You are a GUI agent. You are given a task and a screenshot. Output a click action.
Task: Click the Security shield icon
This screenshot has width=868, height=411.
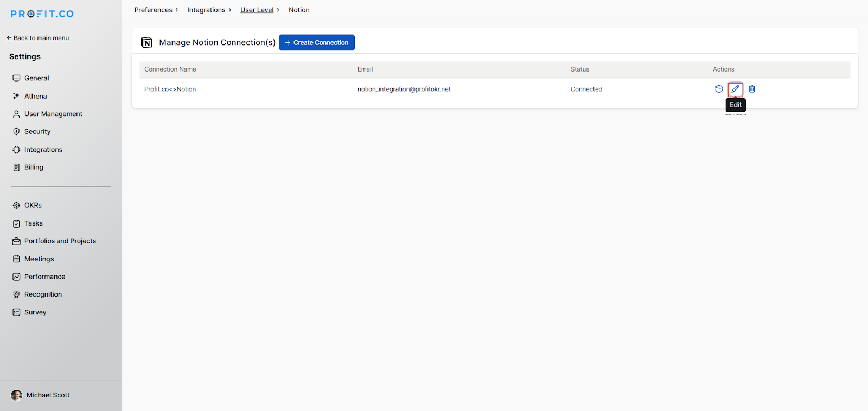click(16, 132)
